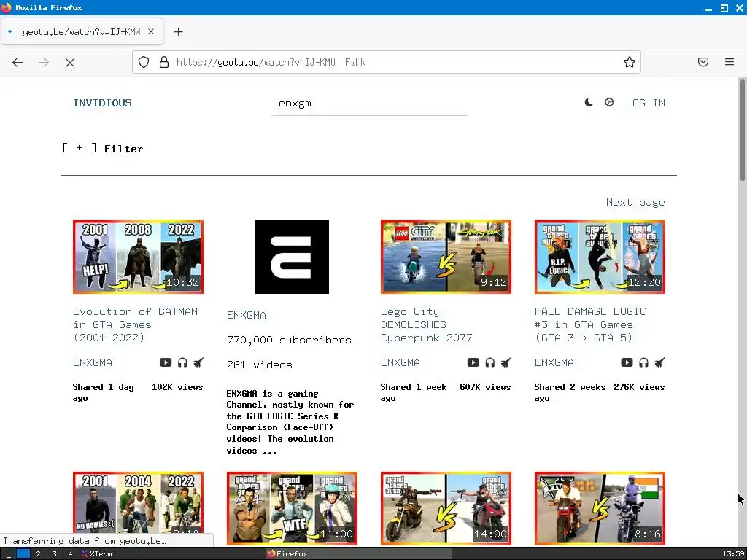The height and width of the screenshot is (560, 747).
Task: Click the '102K views' text
Action: [x=177, y=386]
